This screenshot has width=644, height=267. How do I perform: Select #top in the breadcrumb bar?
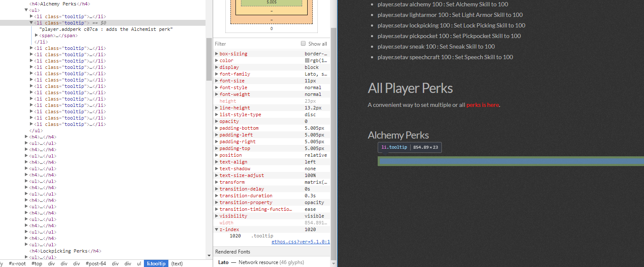36,264
